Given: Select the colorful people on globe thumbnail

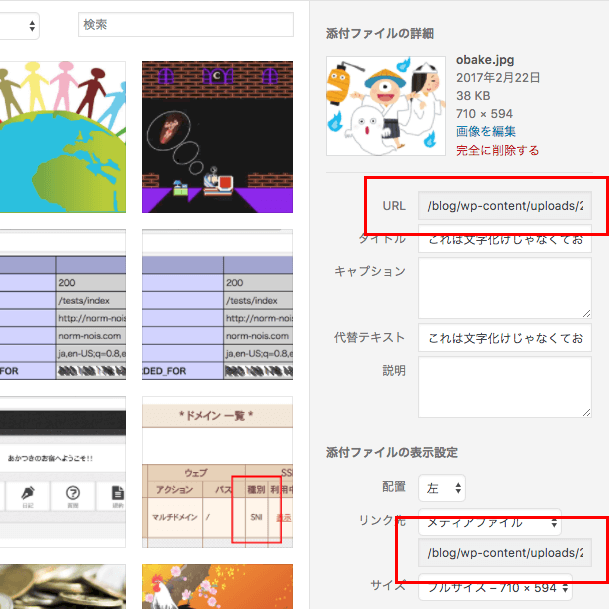Looking at the screenshot, I should pos(62,137).
